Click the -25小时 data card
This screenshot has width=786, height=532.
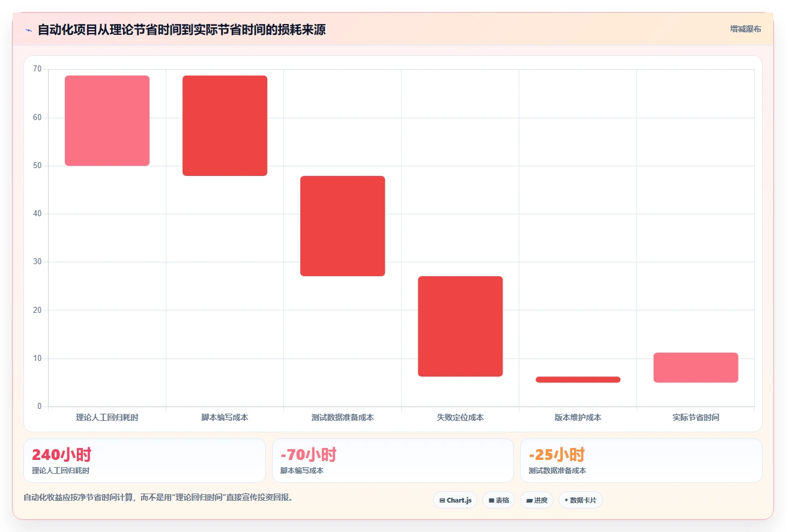(x=641, y=461)
